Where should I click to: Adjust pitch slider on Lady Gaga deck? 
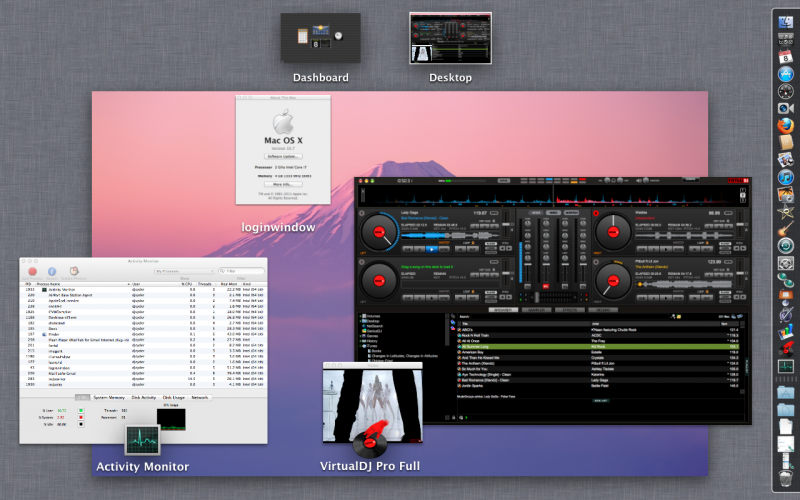pos(506,223)
